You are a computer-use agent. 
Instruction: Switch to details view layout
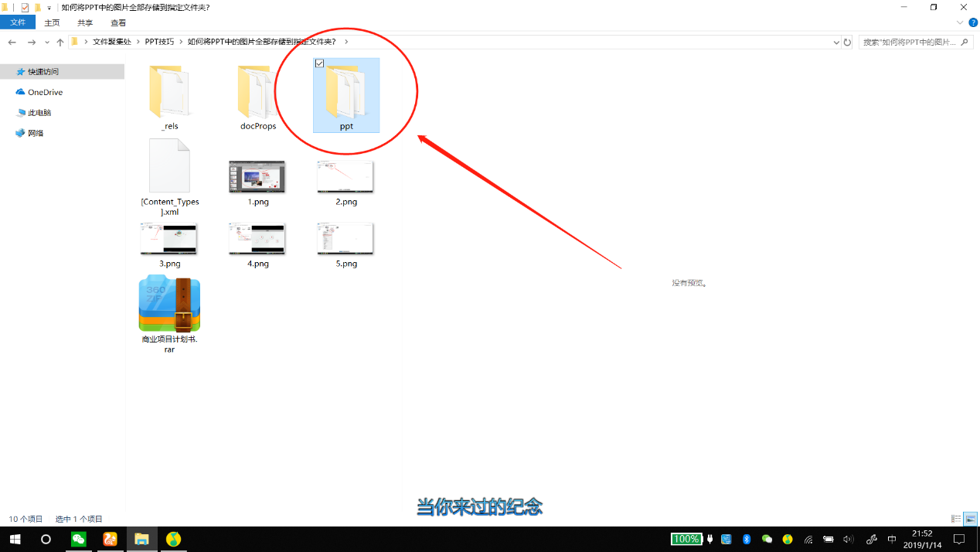956,519
